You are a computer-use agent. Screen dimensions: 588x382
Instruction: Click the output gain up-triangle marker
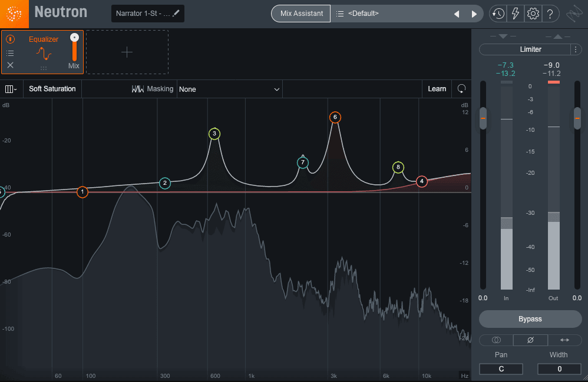point(558,36)
